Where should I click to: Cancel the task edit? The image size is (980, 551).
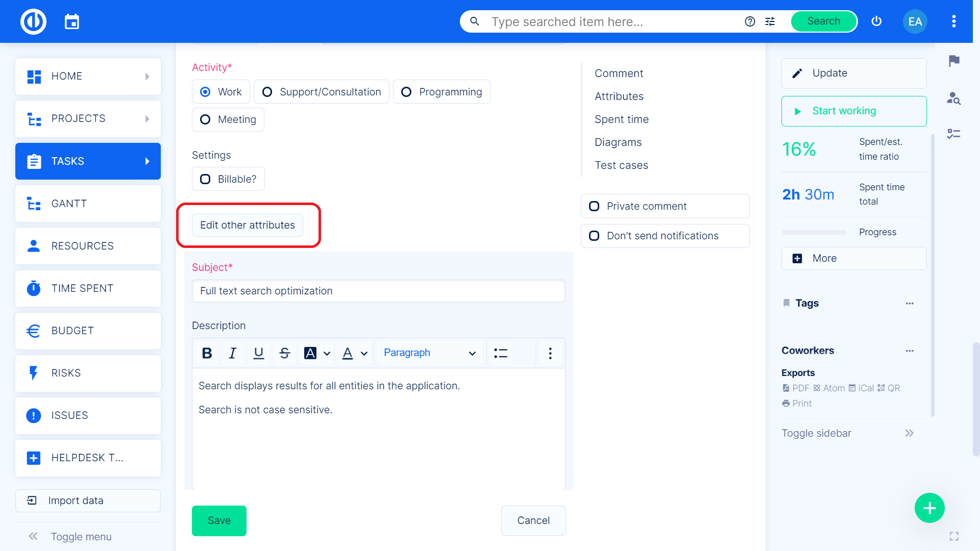(533, 520)
